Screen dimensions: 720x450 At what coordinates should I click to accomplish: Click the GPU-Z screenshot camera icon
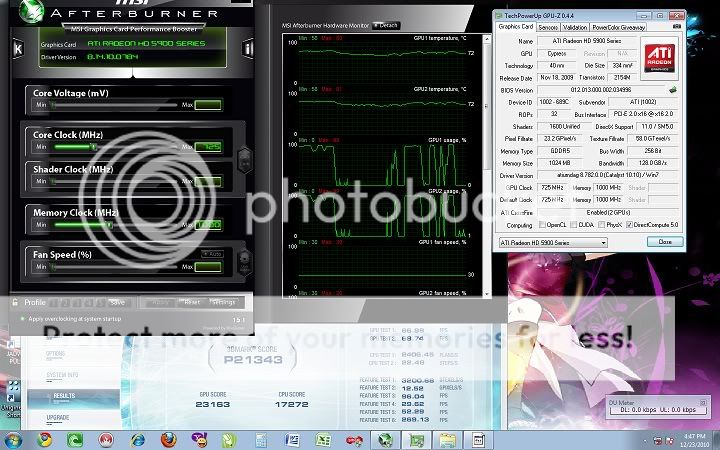coord(677,27)
